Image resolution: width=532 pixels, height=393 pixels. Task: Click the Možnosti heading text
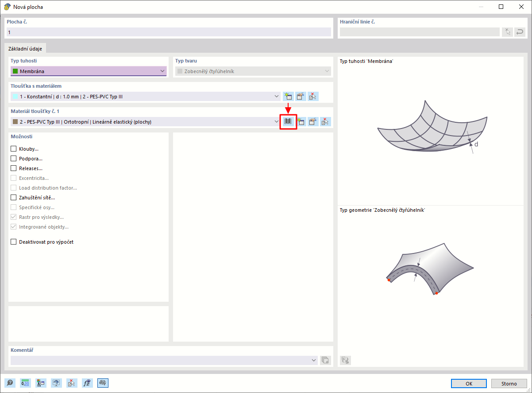21,136
